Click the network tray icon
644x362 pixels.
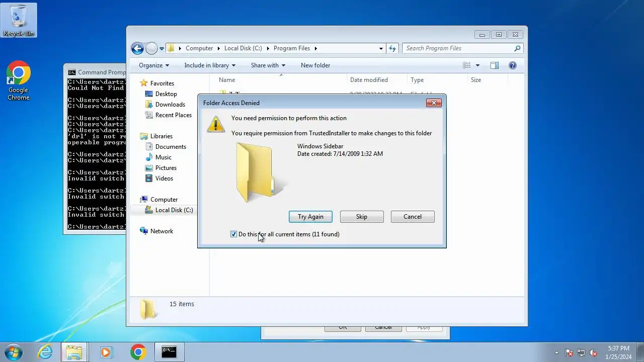[581, 352]
